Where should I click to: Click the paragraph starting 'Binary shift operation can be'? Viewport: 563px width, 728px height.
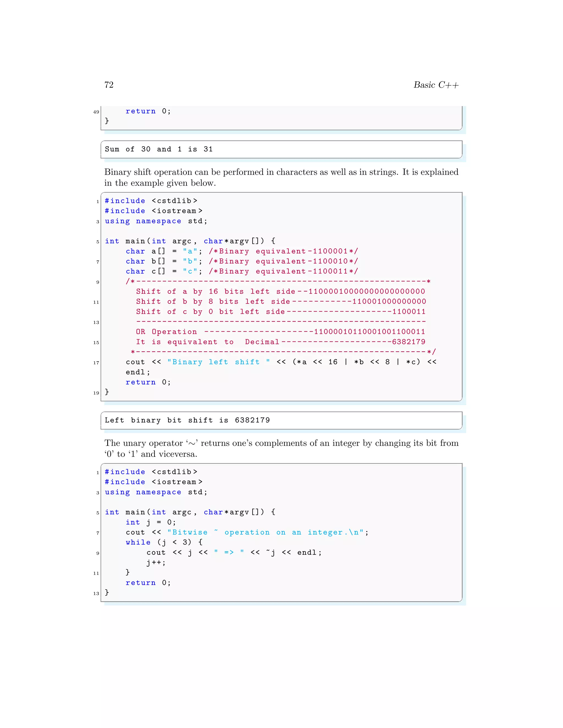click(x=281, y=177)
